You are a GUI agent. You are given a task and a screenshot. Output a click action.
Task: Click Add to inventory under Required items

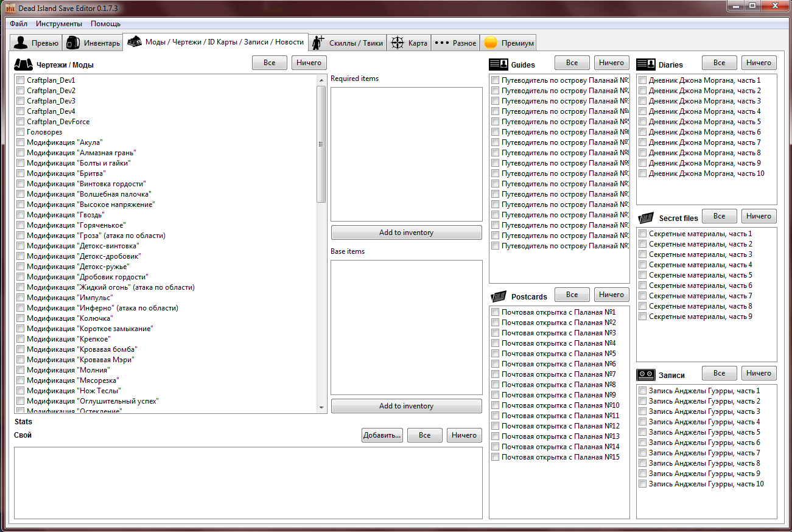(x=407, y=233)
